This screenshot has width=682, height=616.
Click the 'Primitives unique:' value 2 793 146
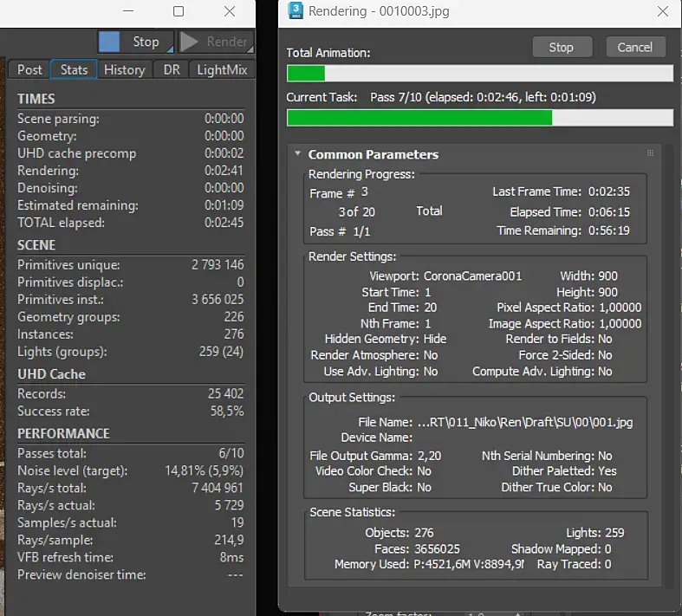click(x=218, y=265)
